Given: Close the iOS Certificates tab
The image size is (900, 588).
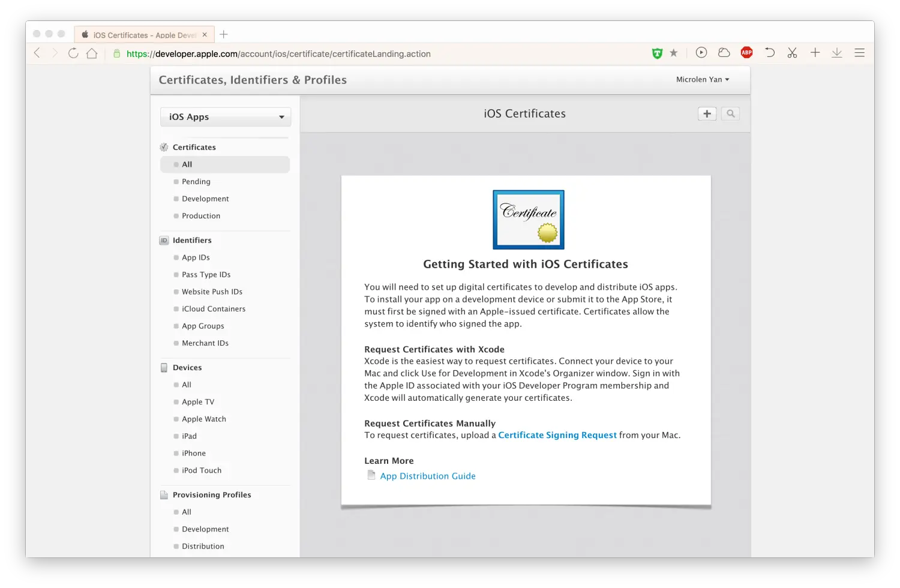Looking at the screenshot, I should pyautogui.click(x=205, y=35).
